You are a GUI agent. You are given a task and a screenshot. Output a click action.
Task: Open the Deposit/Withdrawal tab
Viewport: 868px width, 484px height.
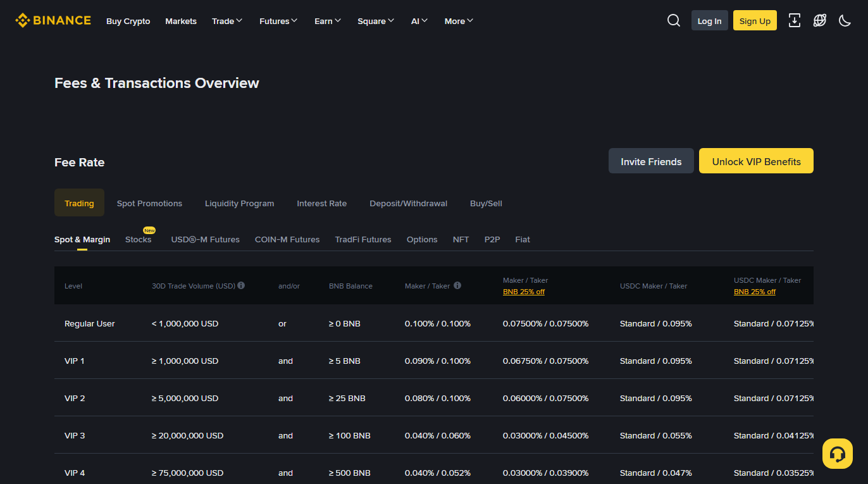point(409,203)
